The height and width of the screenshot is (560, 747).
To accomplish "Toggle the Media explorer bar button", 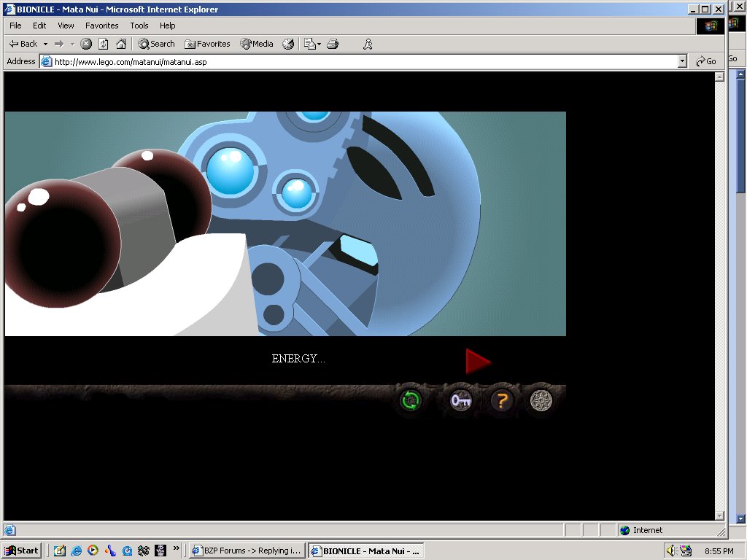I will pos(257,44).
